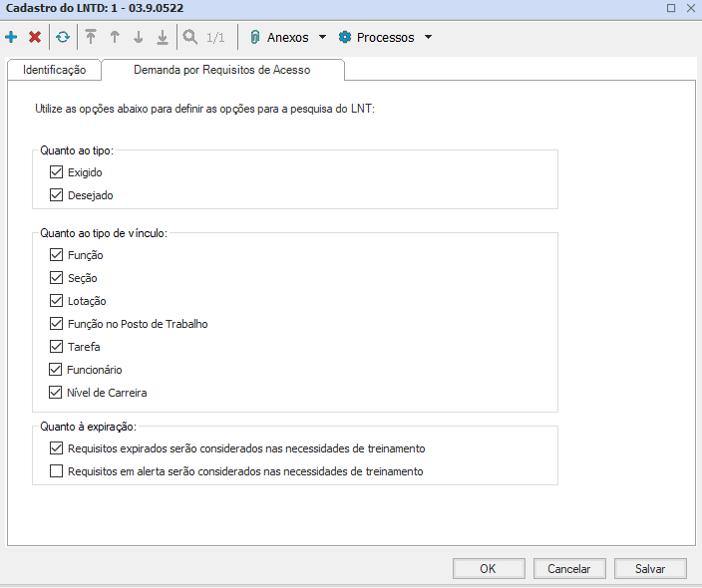702x588 pixels.
Task: Switch to the Identificação tab
Action: point(55,71)
